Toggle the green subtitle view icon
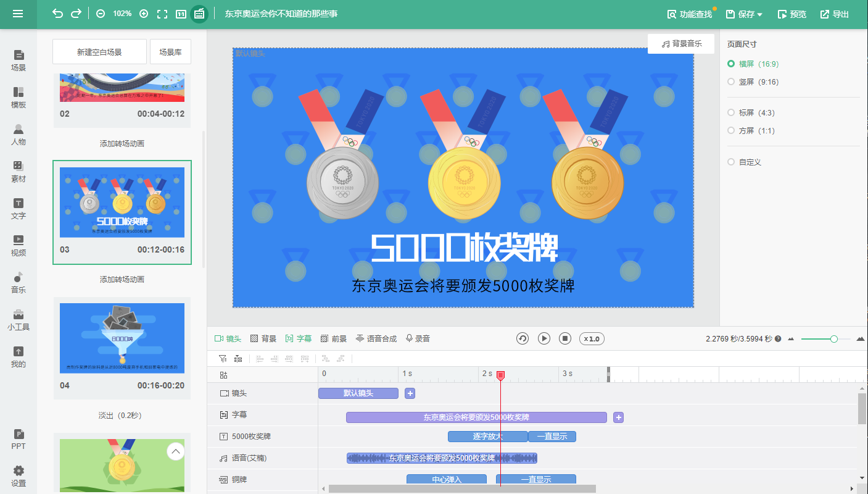The height and width of the screenshot is (494, 868). pyautogui.click(x=199, y=14)
